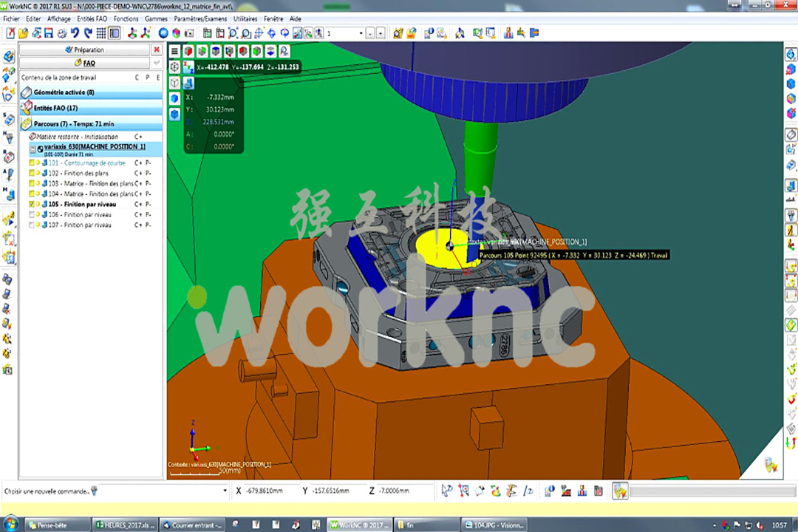The image size is (798, 532).
Task: Toggle yellow light bulb for toolpath 101
Action: [38, 163]
